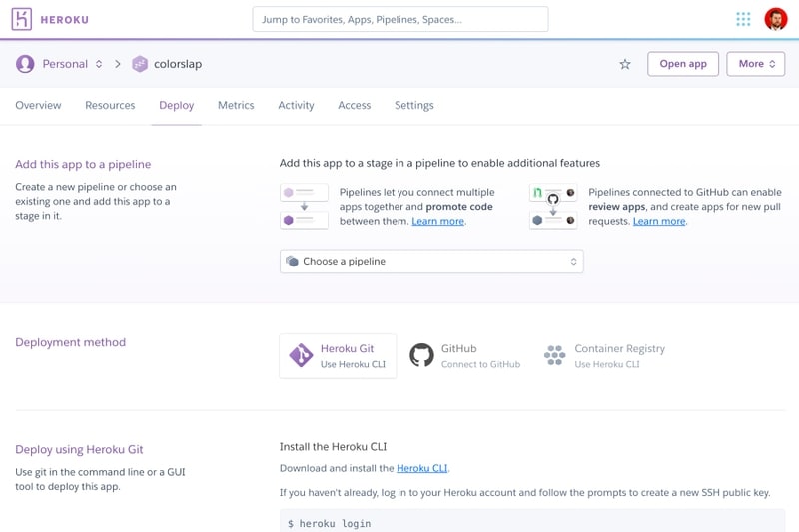Click the colorslap app hexagon icon
The height and width of the screenshot is (532, 799).
coord(140,64)
